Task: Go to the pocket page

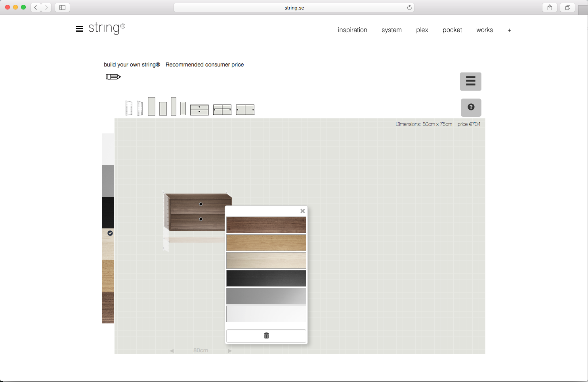Action: tap(452, 30)
